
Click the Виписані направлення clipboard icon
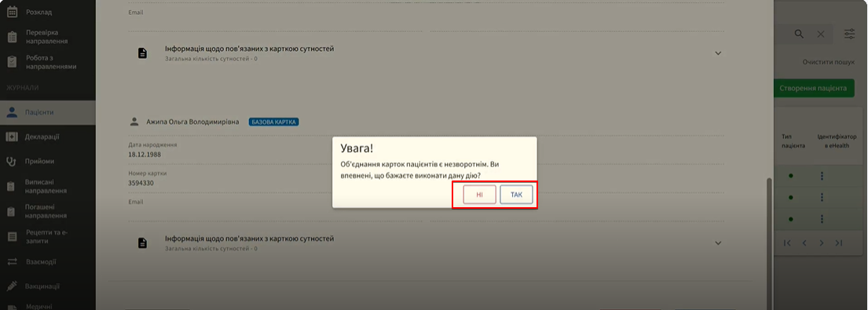[x=12, y=187]
